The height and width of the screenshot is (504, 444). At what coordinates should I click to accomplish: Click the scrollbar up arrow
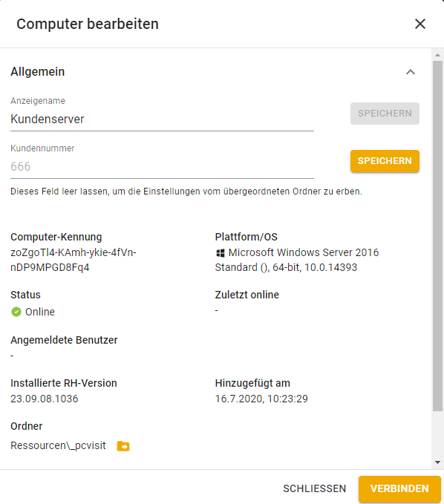click(x=437, y=55)
